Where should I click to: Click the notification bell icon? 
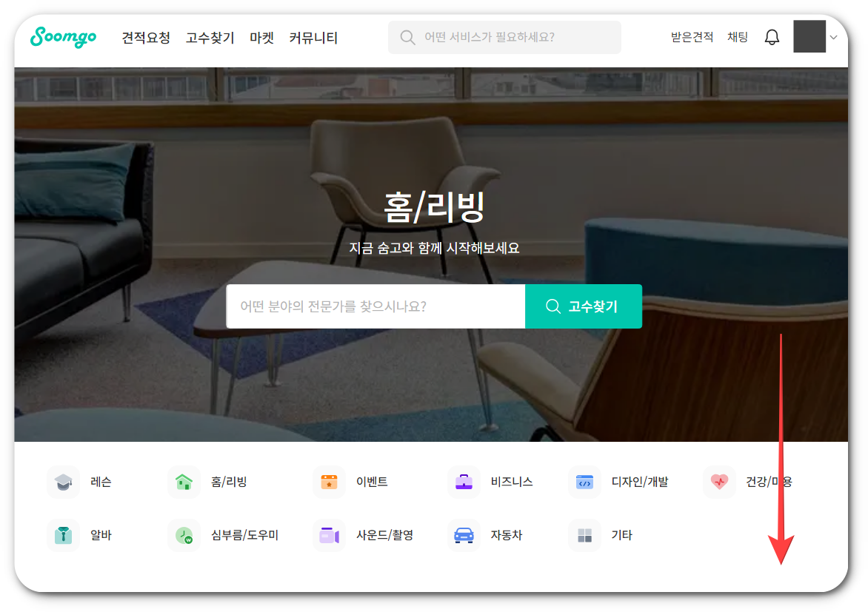pyautogui.click(x=771, y=37)
